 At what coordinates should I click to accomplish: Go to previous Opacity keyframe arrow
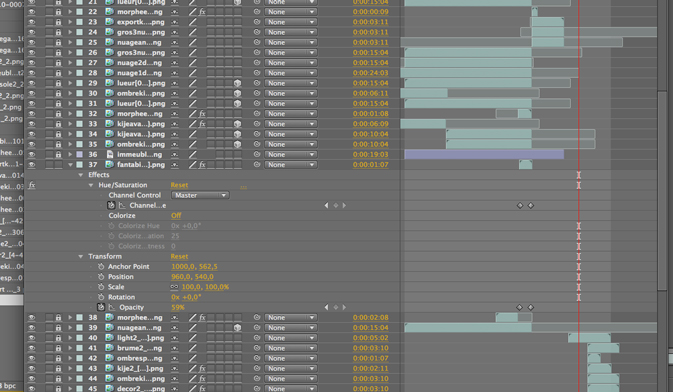pyautogui.click(x=326, y=307)
